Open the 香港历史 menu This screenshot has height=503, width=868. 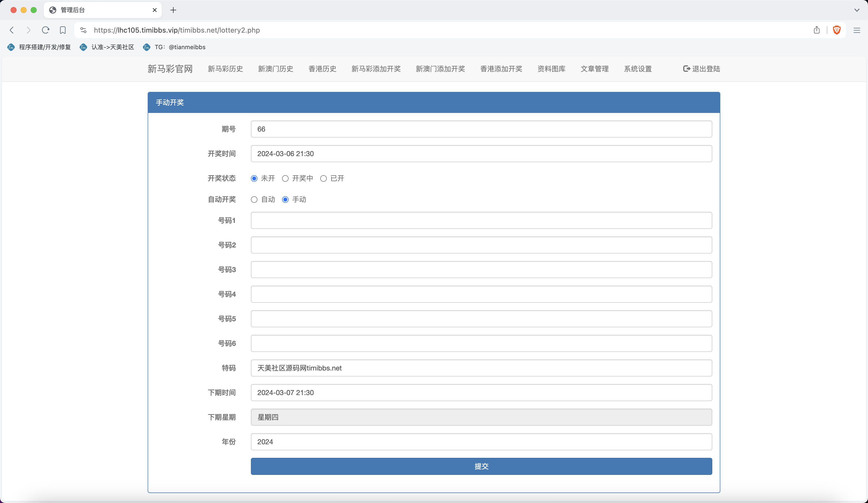click(x=322, y=69)
